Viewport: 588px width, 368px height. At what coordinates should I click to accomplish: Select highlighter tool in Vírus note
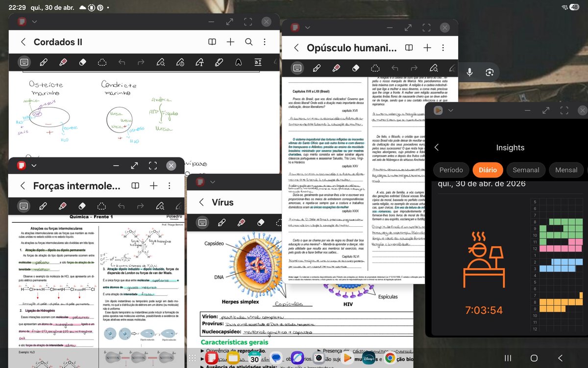(x=241, y=223)
